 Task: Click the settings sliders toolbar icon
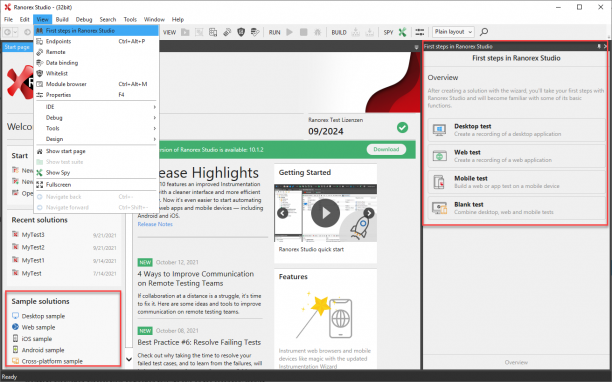(x=420, y=32)
